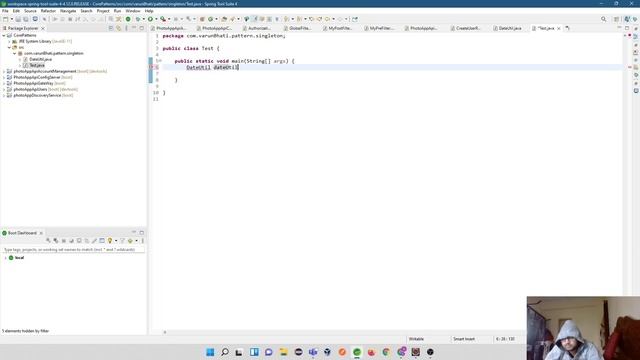Click the Boot Dashboard filter input field
The height and width of the screenshot is (360, 640).
tap(73, 249)
